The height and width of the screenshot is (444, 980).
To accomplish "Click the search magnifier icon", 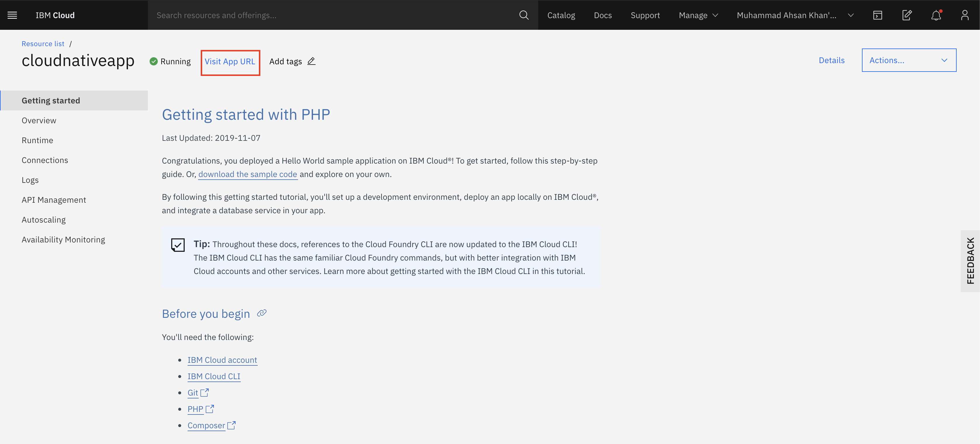I will pos(524,15).
